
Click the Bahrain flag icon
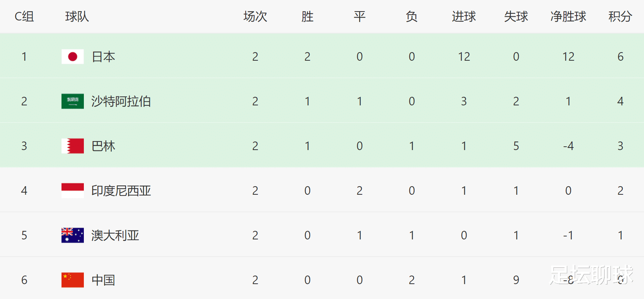pos(73,146)
